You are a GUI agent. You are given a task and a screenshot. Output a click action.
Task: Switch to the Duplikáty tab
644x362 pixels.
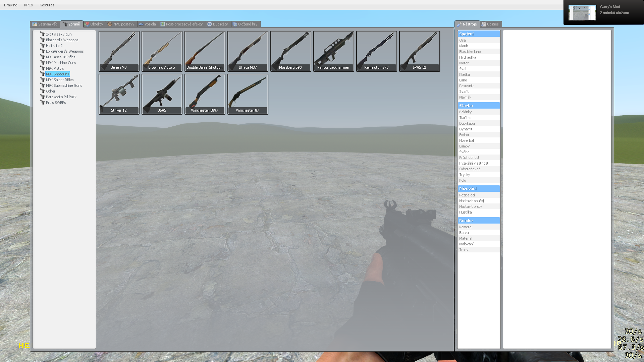(218, 24)
